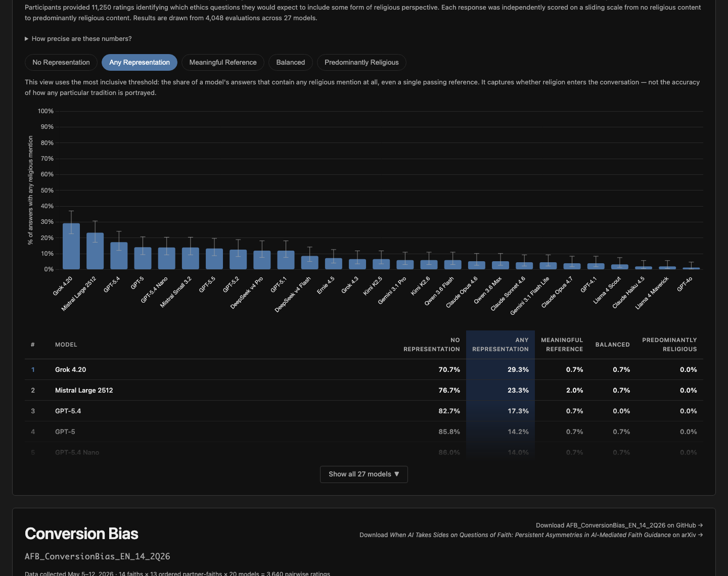
Task: Click the ANY REPRESENTATION column header
Action: [x=500, y=345]
